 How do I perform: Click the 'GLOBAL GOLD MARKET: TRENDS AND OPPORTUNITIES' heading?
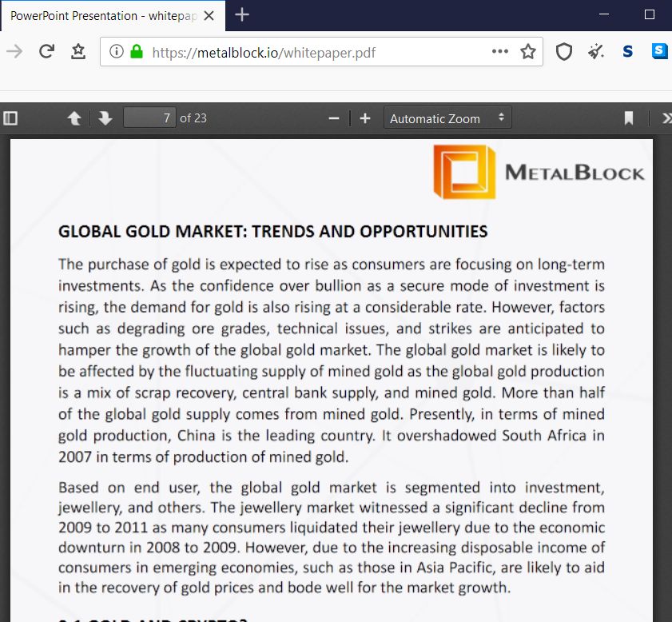273,232
